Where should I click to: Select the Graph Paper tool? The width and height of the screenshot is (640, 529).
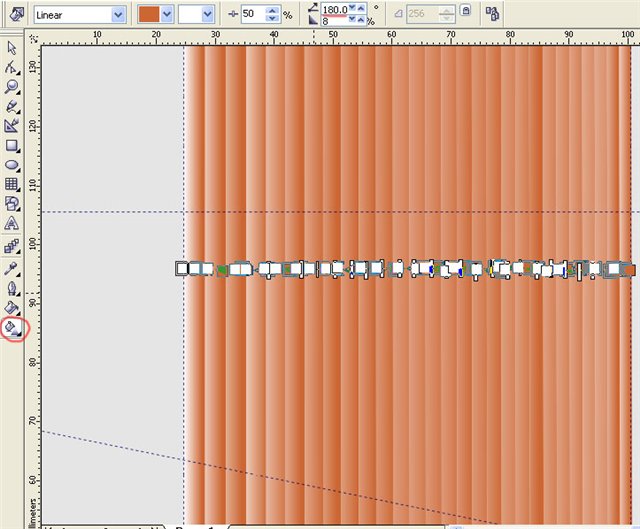click(12, 184)
